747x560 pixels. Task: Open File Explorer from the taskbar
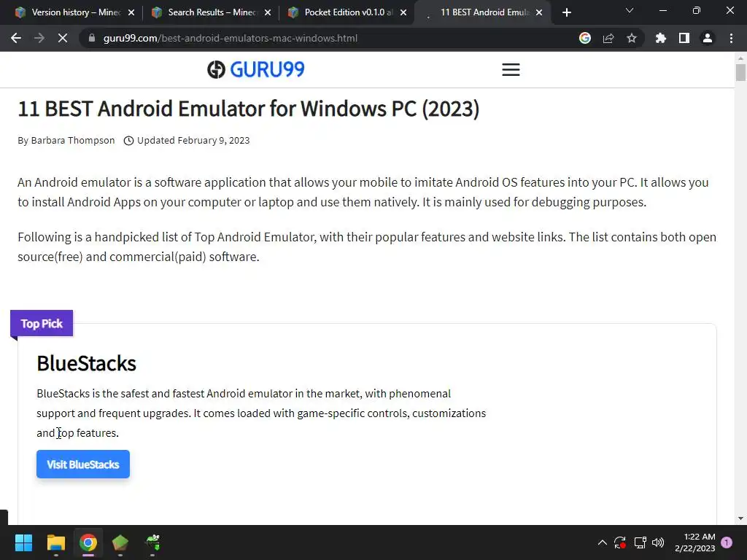pos(55,542)
